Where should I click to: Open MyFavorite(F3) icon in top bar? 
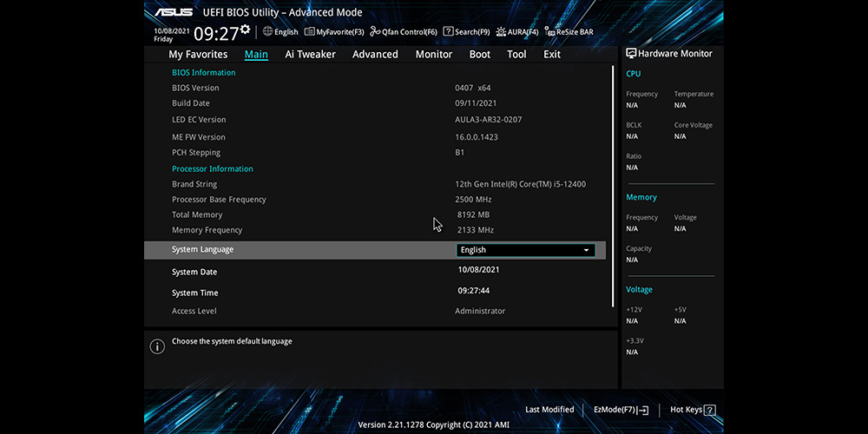click(x=310, y=31)
